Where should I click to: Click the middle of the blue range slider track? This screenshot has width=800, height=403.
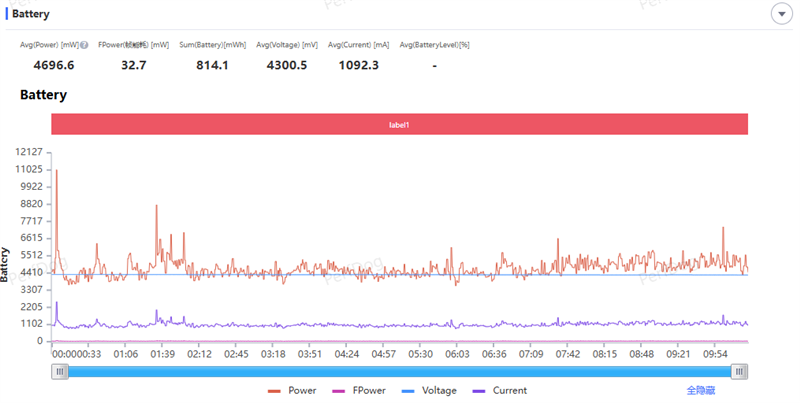click(x=400, y=371)
